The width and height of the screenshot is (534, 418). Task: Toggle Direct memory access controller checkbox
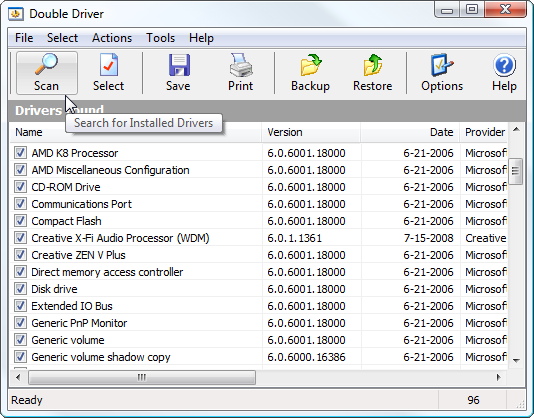tap(20, 272)
